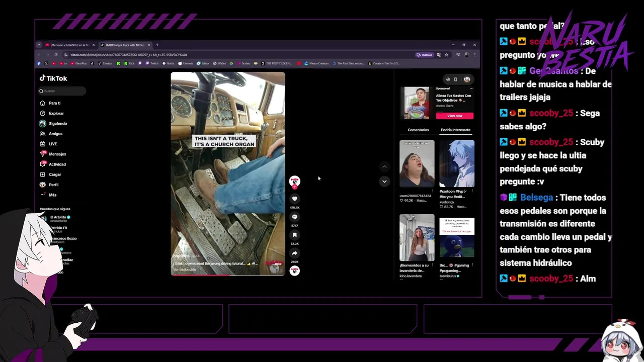Screen dimensions: 644x362
Task: Open Perfil in TikTok sidebar
Action: pos(49,185)
